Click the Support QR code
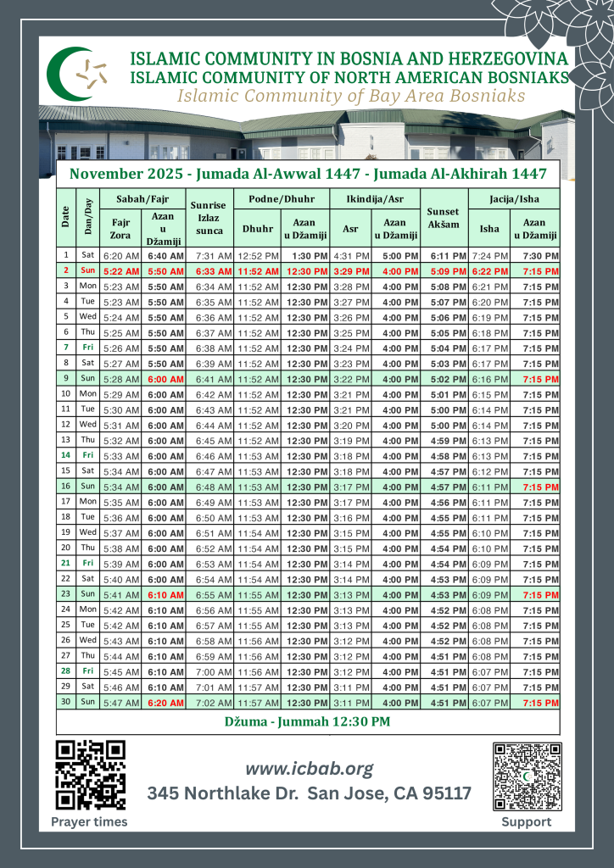 [x=527, y=776]
